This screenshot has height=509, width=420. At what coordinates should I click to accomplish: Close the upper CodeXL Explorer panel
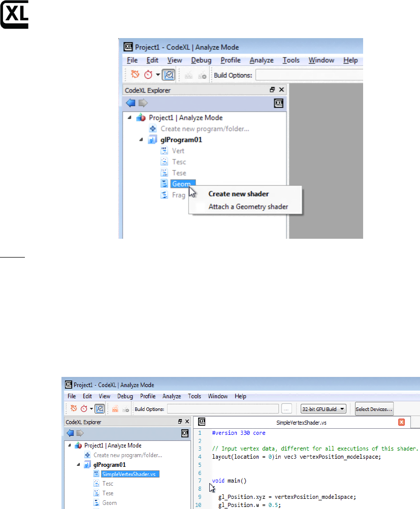click(x=281, y=90)
